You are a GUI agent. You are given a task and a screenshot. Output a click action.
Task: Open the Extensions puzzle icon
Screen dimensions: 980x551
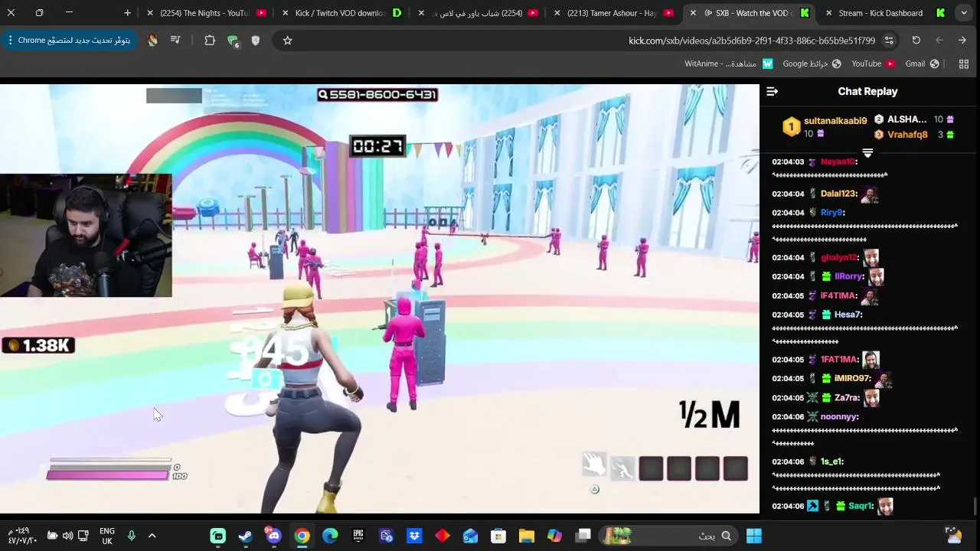pos(210,41)
